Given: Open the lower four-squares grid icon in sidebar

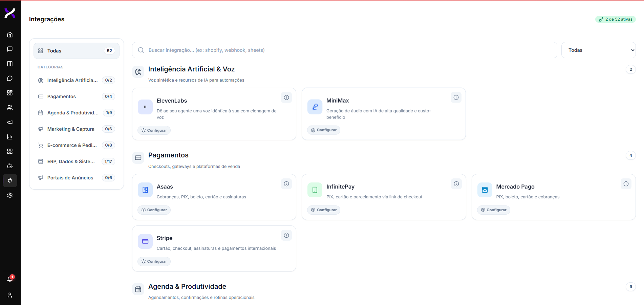Looking at the screenshot, I should [10, 151].
